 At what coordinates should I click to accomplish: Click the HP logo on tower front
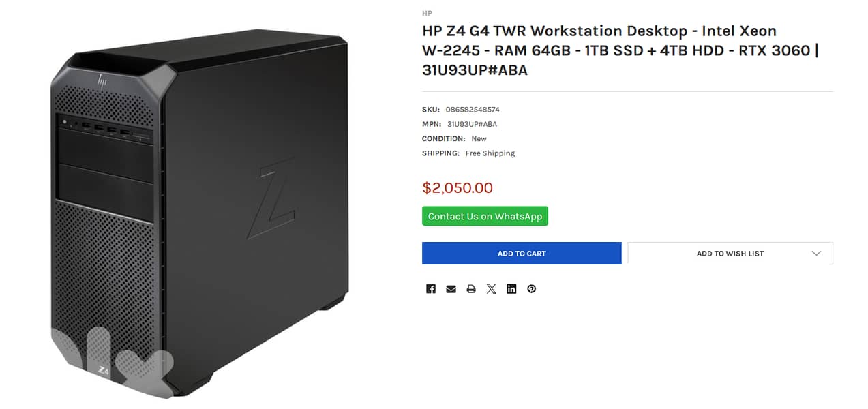[x=103, y=80]
